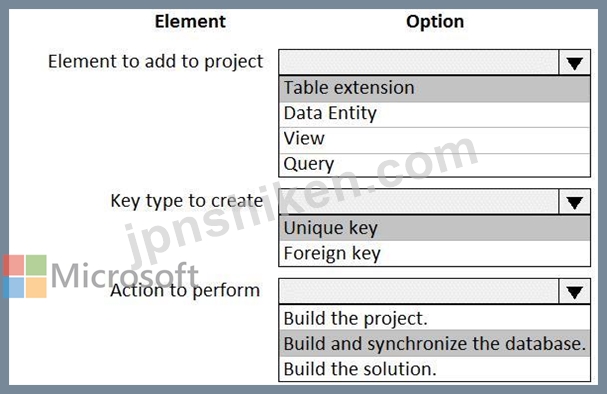This screenshot has width=607, height=394.
Task: Select Build the solution option
Action: 434,368
